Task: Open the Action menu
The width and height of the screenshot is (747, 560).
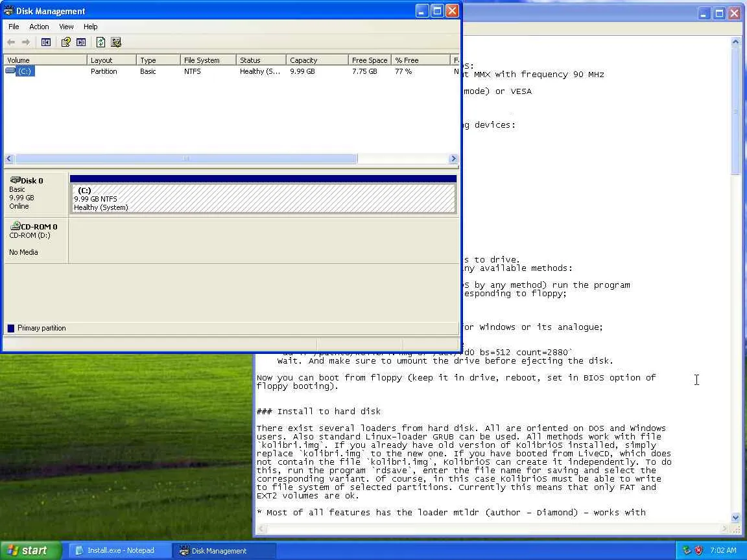Action: pyautogui.click(x=39, y=27)
